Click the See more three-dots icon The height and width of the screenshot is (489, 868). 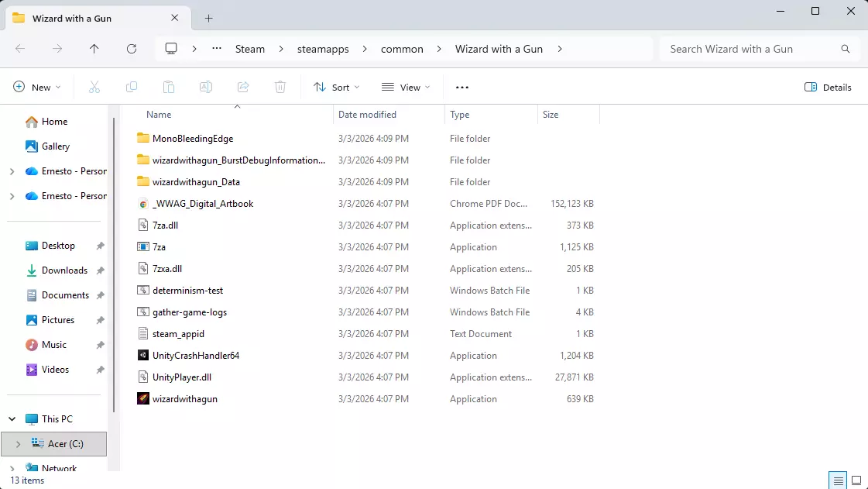462,88
